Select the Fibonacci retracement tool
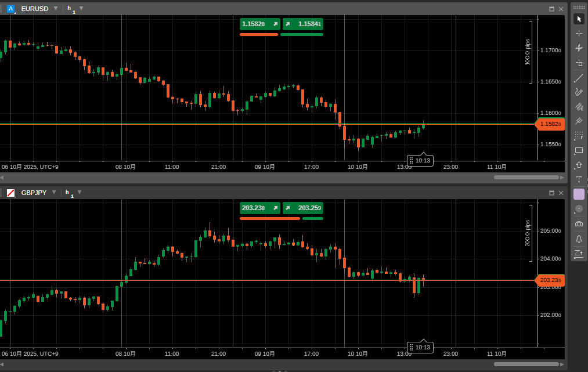This screenshot has height=372, width=588. (579, 136)
